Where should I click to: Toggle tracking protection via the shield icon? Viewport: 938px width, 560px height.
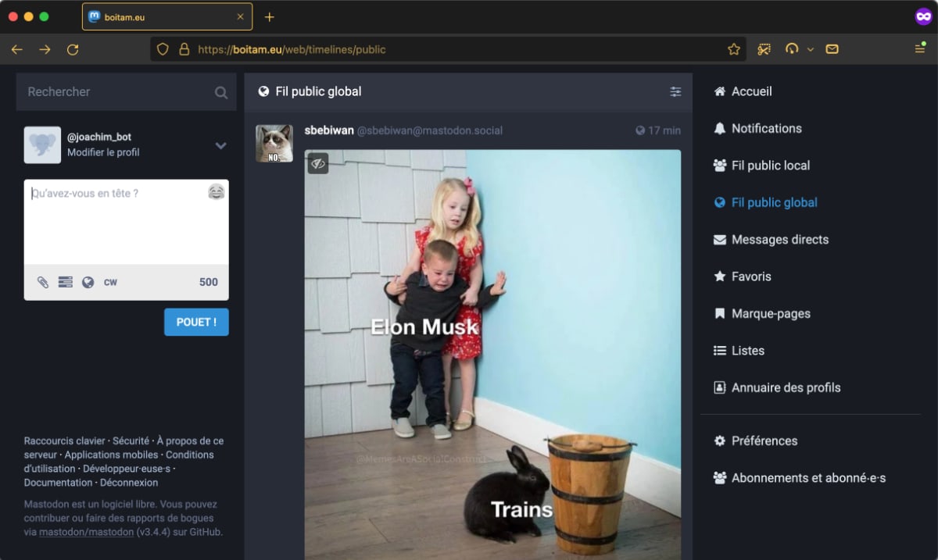(162, 48)
